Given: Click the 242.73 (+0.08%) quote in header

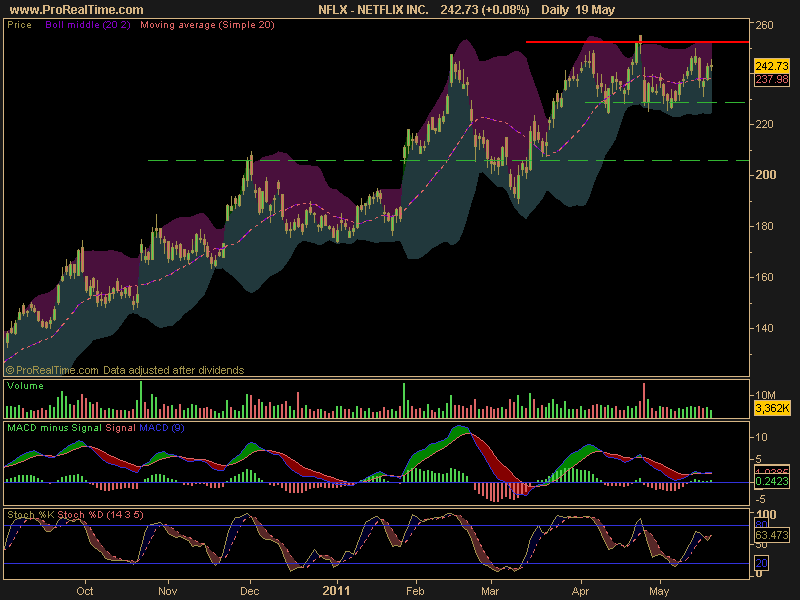Looking at the screenshot, I should 485,10.
